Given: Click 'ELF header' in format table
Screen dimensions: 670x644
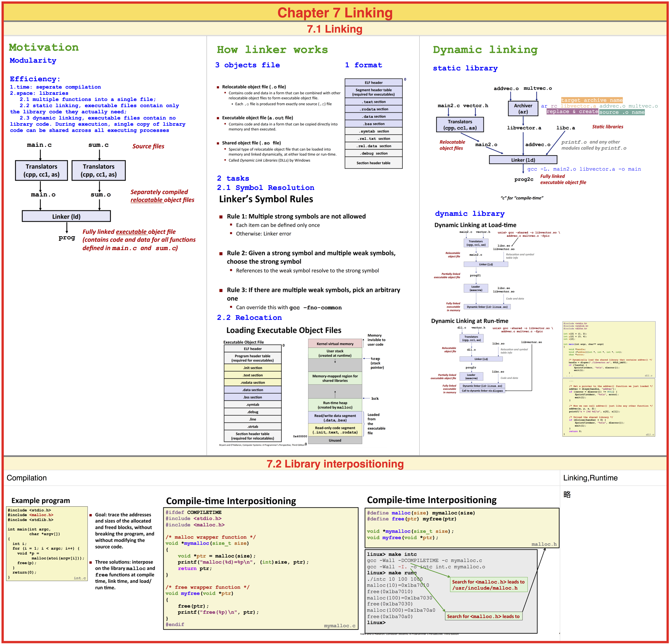Looking at the screenshot, I should tap(374, 82).
